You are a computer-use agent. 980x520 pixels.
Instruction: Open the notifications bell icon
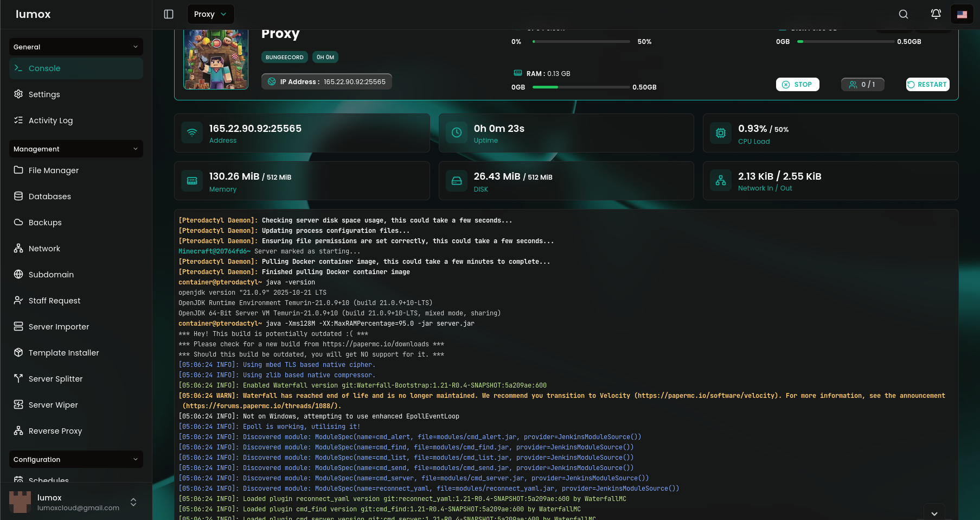936,14
